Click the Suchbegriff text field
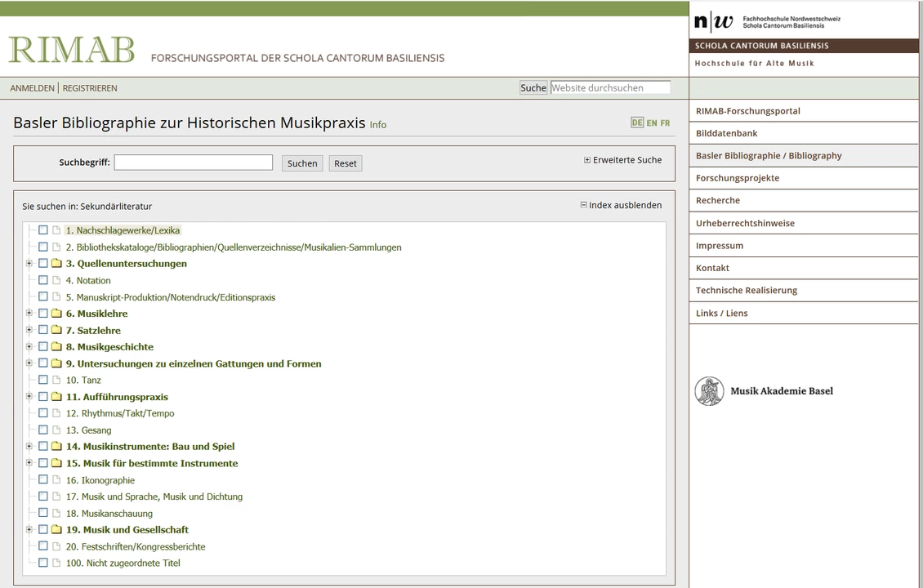923x588 pixels. pyautogui.click(x=193, y=163)
